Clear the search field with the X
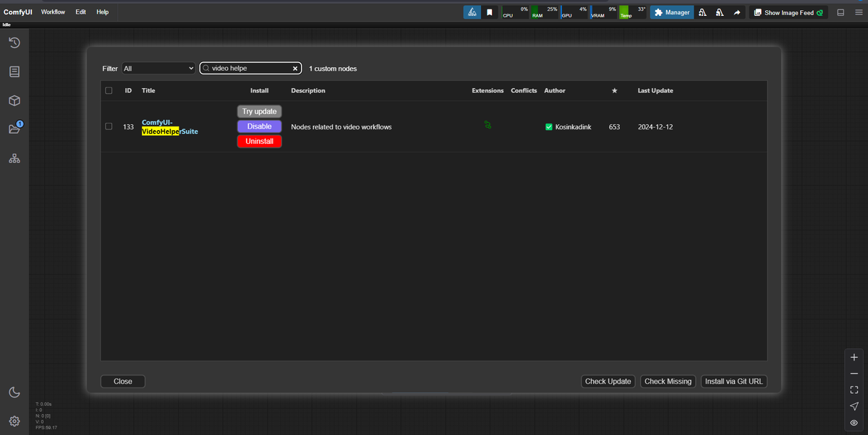The image size is (868, 435). [x=295, y=69]
